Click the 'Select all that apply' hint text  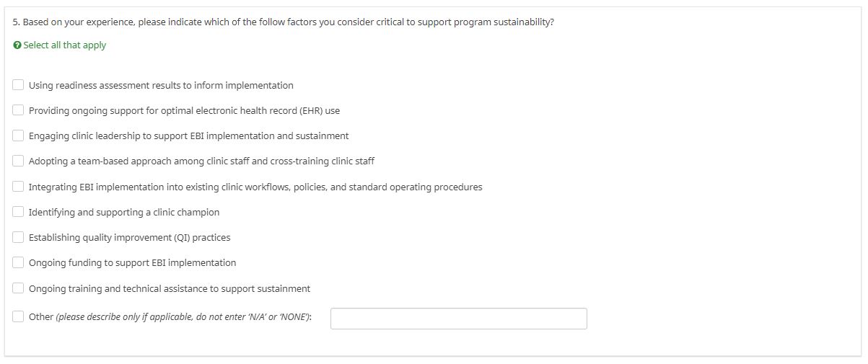(x=64, y=45)
